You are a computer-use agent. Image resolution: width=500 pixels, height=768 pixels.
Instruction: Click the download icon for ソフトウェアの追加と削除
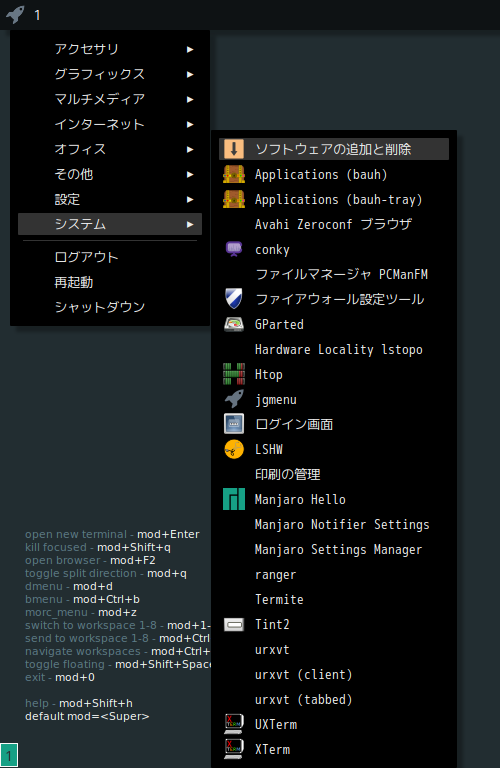tap(234, 149)
